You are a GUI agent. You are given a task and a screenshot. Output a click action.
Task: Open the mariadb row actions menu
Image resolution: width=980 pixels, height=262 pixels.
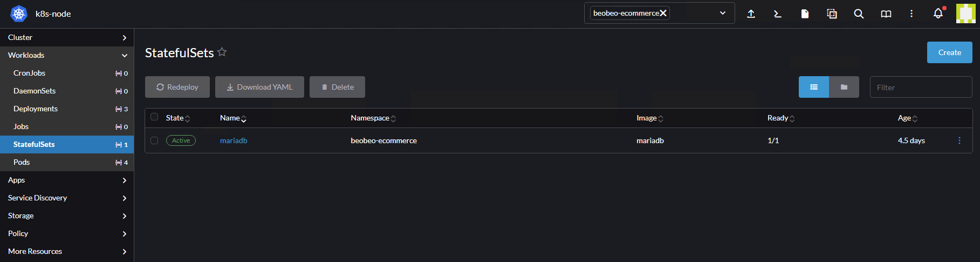click(x=959, y=140)
